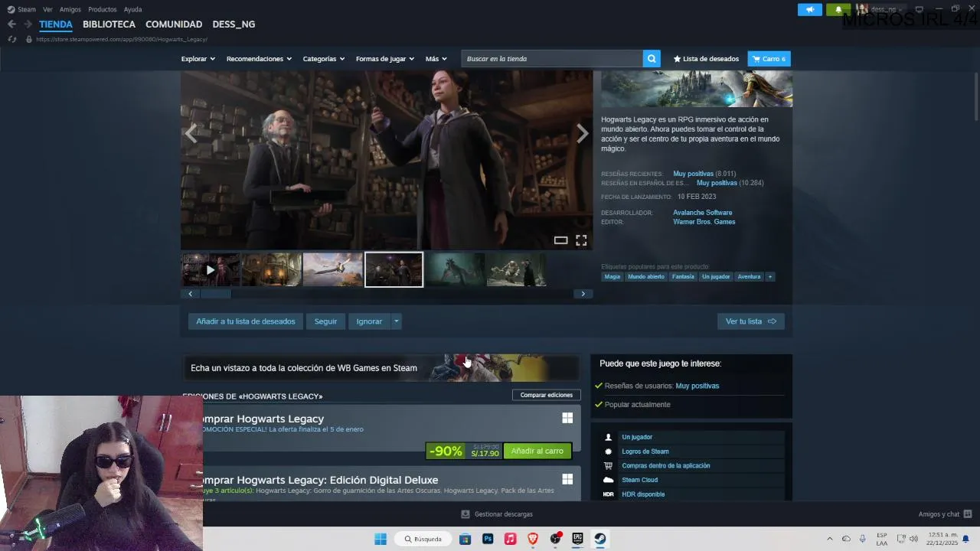Play the trailer video thumbnail

[x=210, y=269]
